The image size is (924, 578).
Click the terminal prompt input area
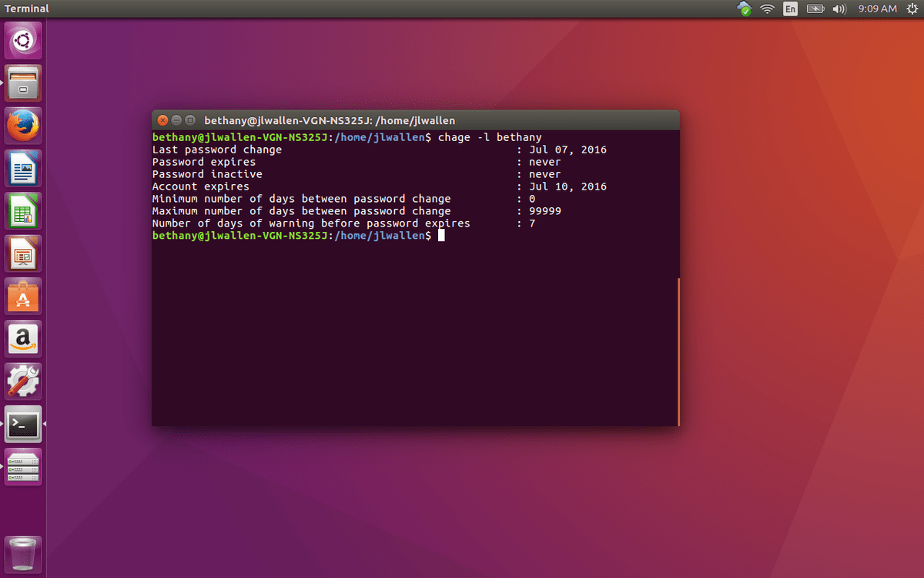441,235
